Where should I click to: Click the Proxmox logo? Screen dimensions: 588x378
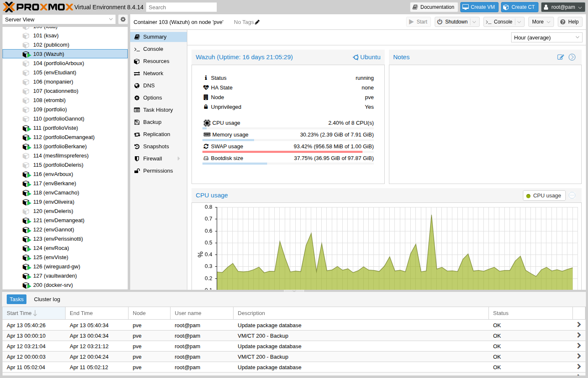point(38,7)
